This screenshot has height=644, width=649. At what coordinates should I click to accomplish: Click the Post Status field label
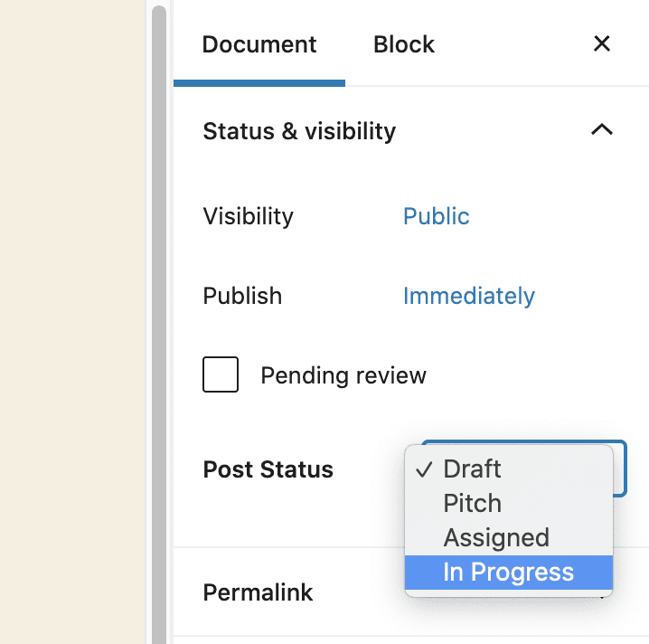pyautogui.click(x=268, y=470)
